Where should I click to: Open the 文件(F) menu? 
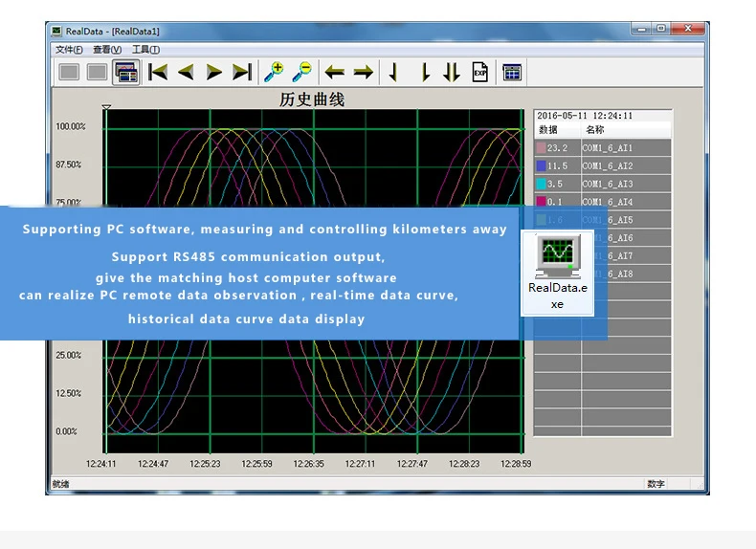pos(69,50)
